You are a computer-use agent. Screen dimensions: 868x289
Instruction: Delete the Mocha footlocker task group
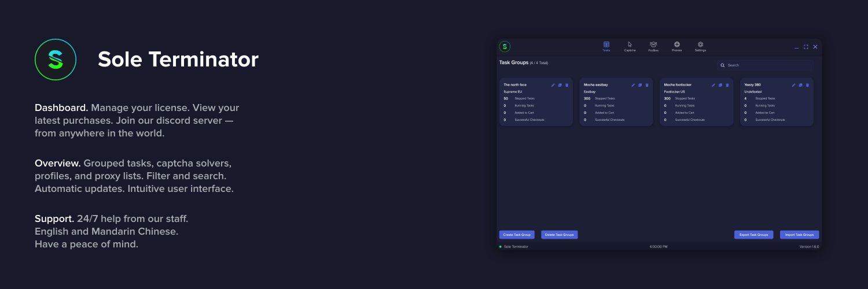point(727,85)
